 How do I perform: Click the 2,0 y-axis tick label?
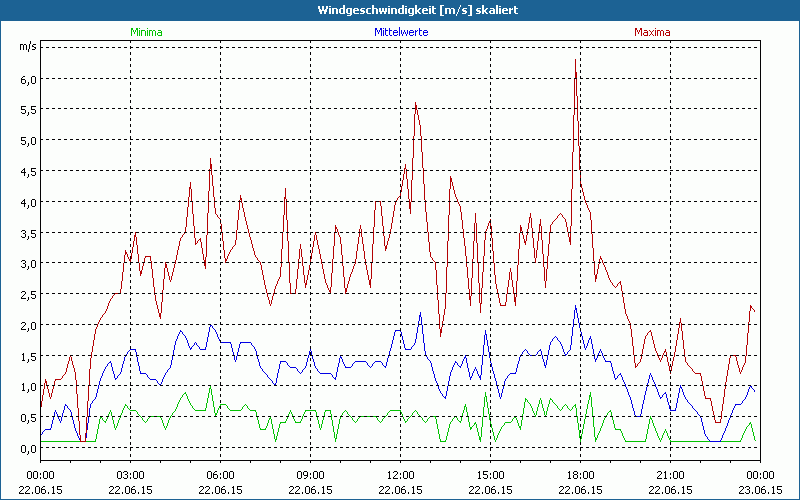click(28, 325)
